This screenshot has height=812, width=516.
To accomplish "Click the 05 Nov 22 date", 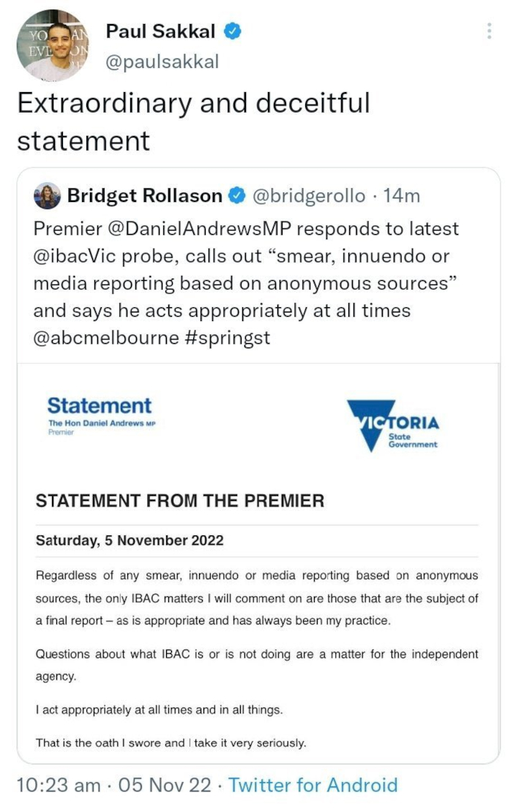I will coord(167,786).
